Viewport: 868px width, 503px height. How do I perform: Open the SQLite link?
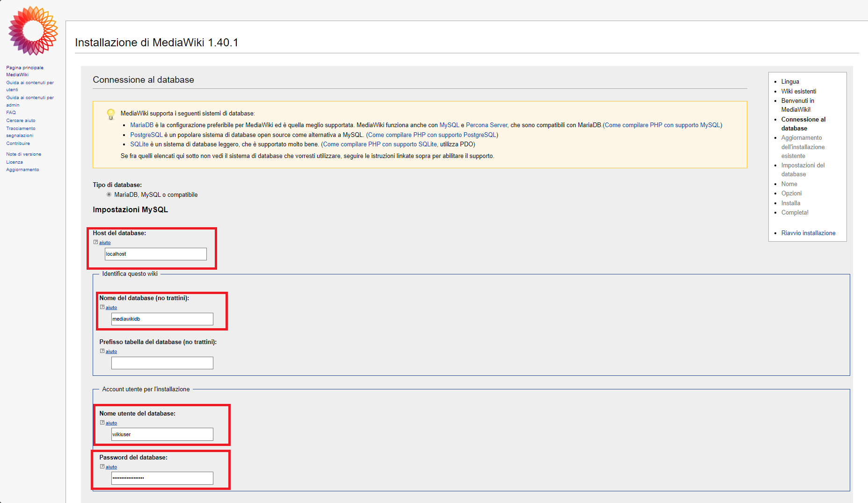(139, 144)
